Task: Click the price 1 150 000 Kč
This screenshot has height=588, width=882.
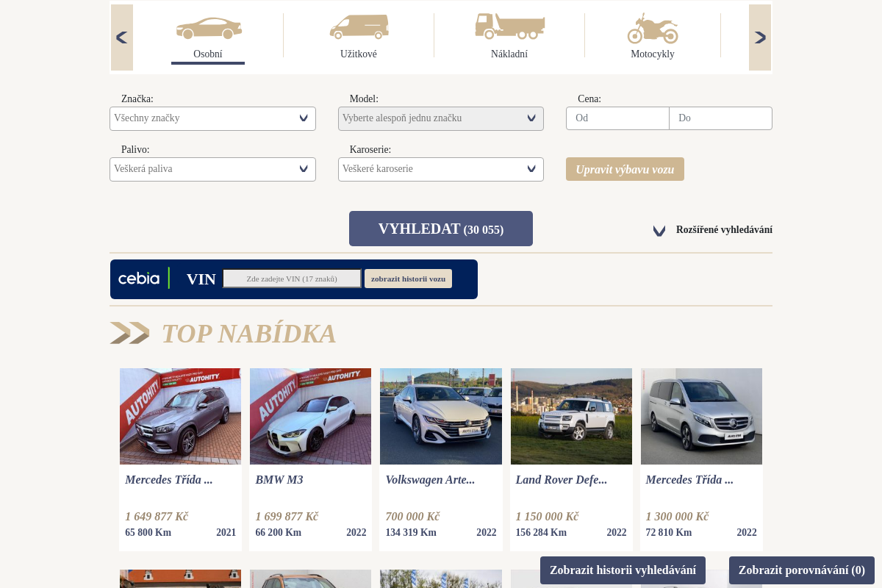Action: (547, 517)
